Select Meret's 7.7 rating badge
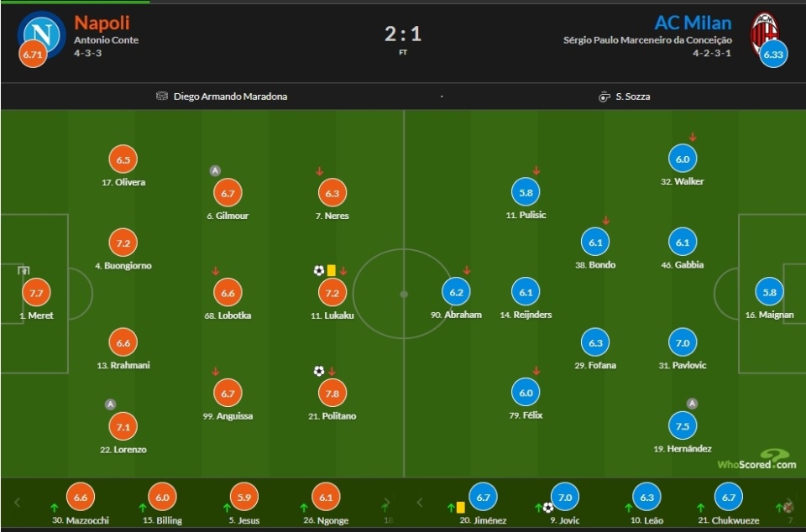The width and height of the screenshot is (806, 532). [x=36, y=294]
